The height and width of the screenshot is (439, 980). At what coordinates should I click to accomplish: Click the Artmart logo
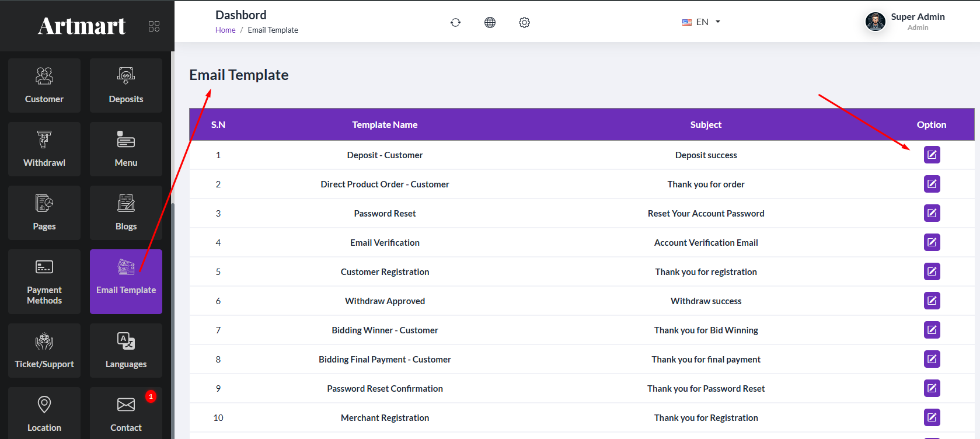pyautogui.click(x=82, y=26)
